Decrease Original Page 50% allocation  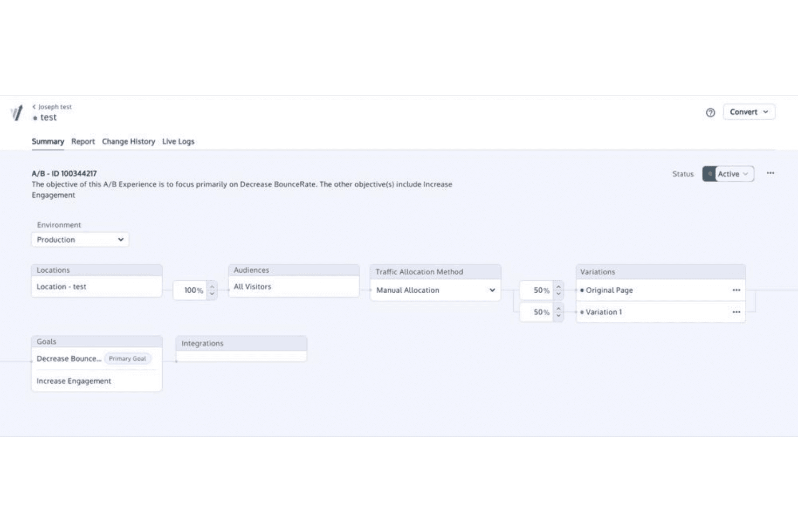(x=559, y=294)
